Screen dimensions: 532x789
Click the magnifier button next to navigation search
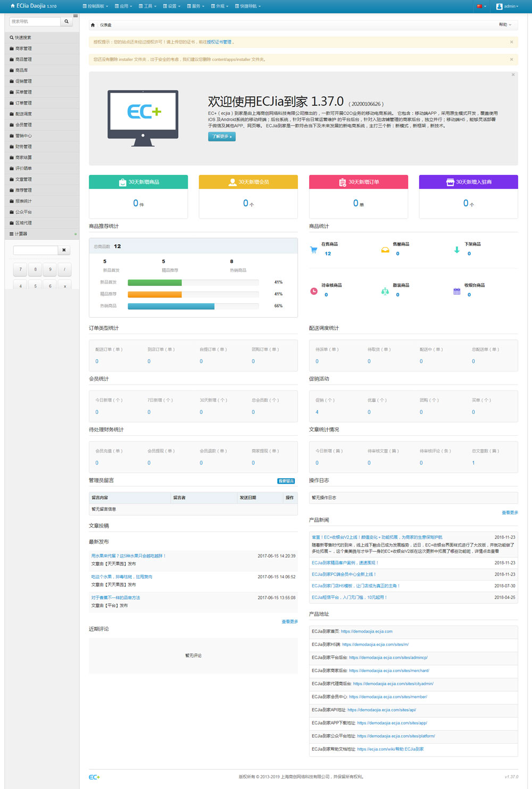tap(66, 21)
